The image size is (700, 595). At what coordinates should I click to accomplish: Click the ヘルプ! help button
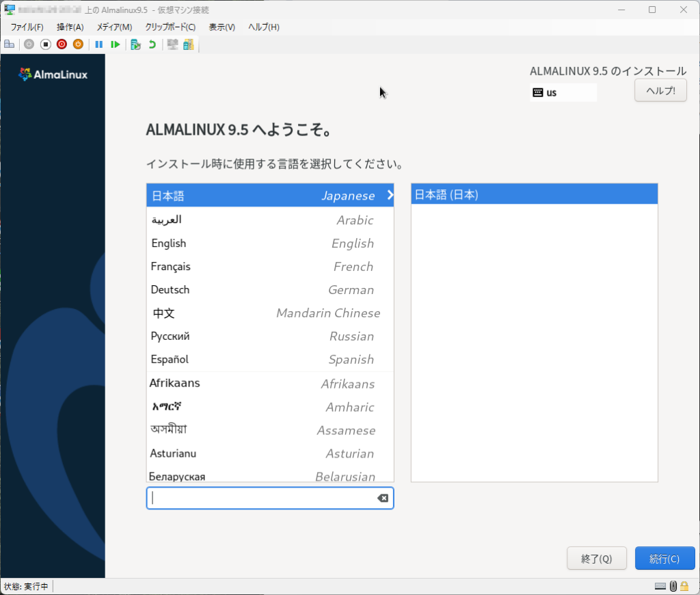point(660,90)
